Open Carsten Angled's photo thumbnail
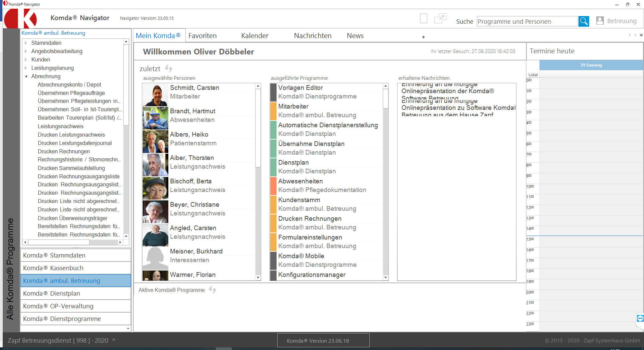 [x=155, y=235]
